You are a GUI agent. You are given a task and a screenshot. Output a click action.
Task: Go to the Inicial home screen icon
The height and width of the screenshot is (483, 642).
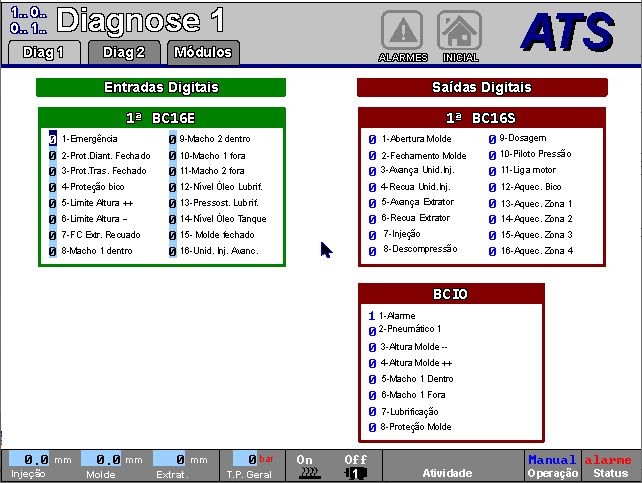(460, 32)
